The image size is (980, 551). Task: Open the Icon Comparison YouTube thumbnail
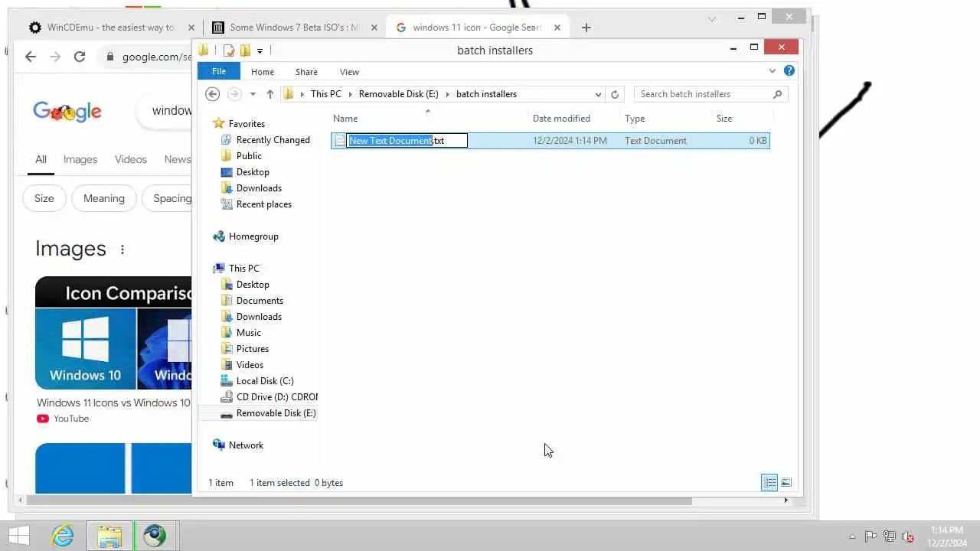[x=113, y=333]
